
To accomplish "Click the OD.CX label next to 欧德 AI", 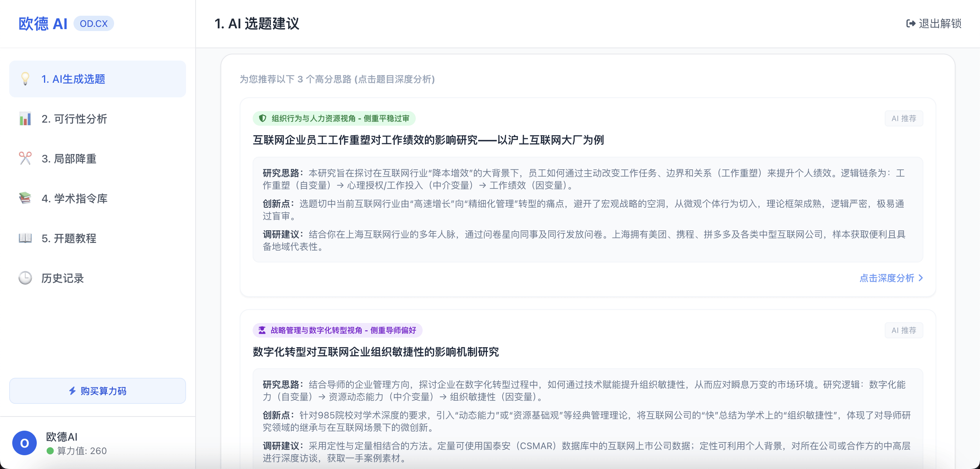I will tap(94, 23).
